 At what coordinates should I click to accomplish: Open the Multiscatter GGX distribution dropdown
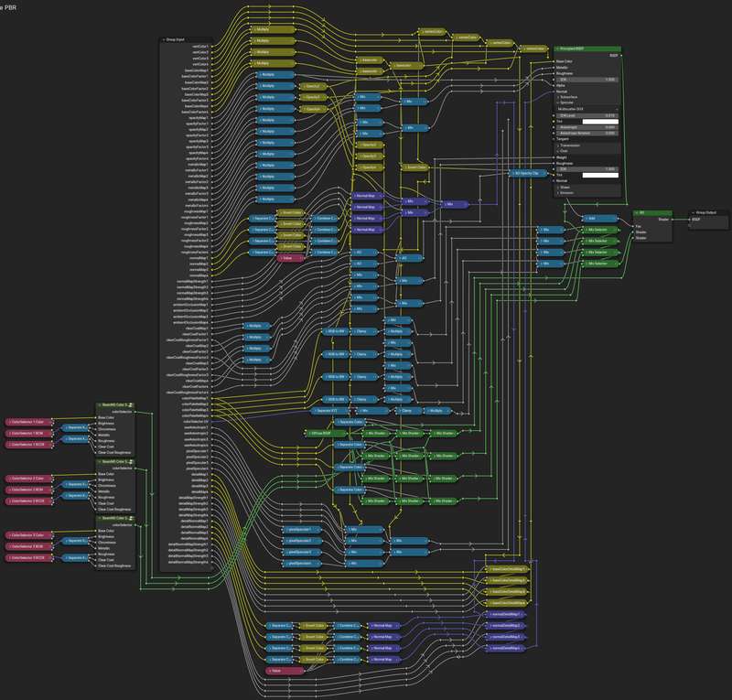(x=587, y=109)
